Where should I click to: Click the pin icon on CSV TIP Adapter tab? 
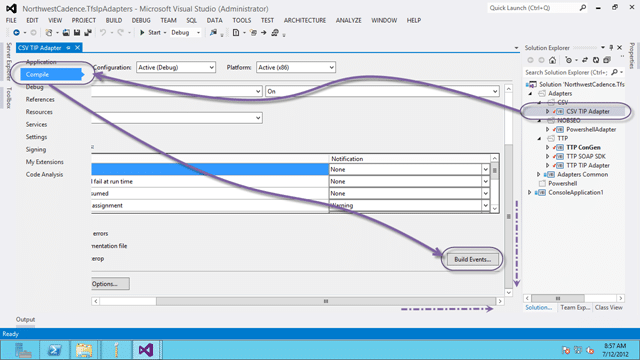[x=68, y=48]
